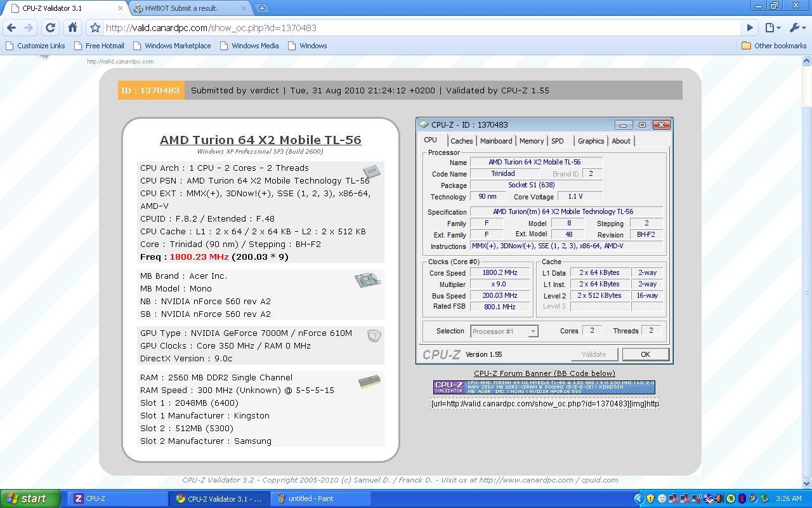Select the Mainboard tab in the CPU-Z image
The image size is (812, 508).
point(495,141)
